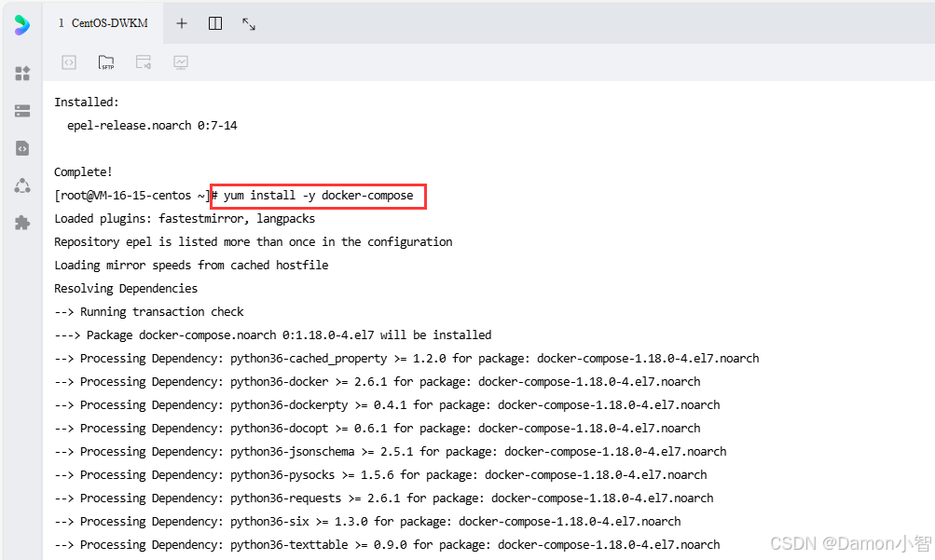Viewport: 935px width, 560px height.
Task: Click the 'Complete!' output line
Action: 83,171
